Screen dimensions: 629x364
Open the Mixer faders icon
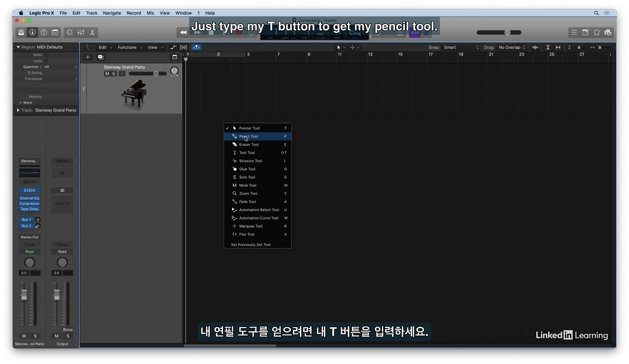point(81,32)
